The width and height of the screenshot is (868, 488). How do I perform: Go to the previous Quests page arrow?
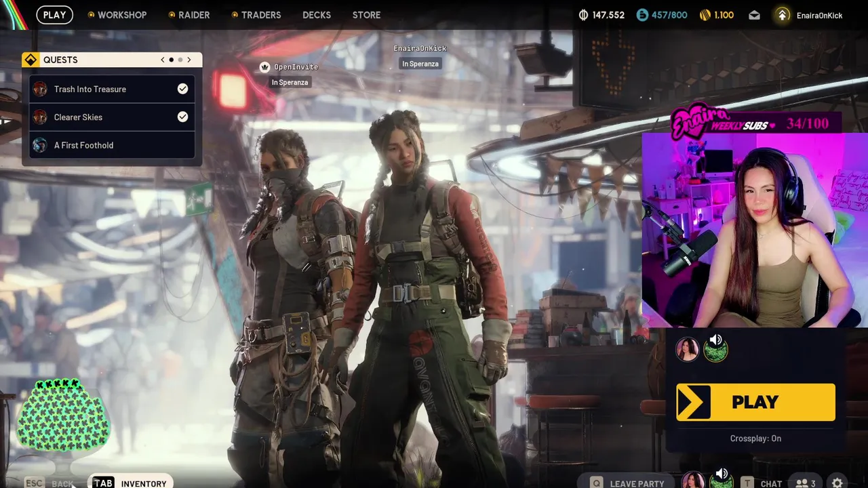click(163, 60)
